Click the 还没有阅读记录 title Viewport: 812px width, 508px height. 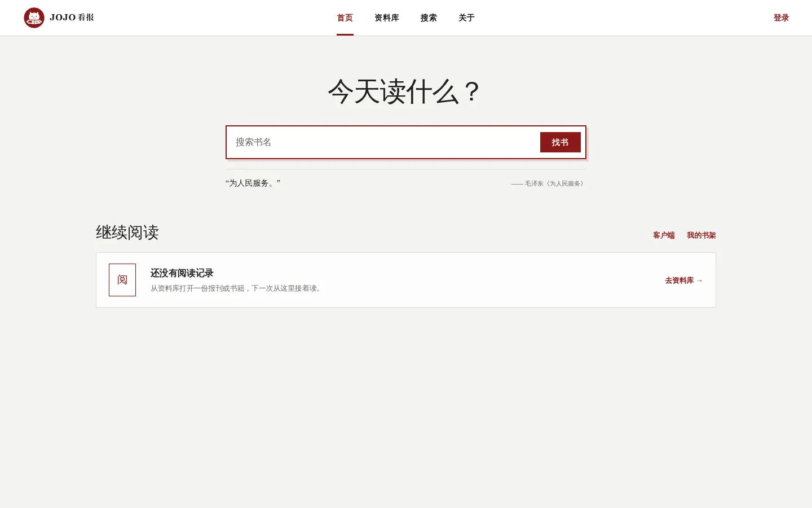coord(182,273)
